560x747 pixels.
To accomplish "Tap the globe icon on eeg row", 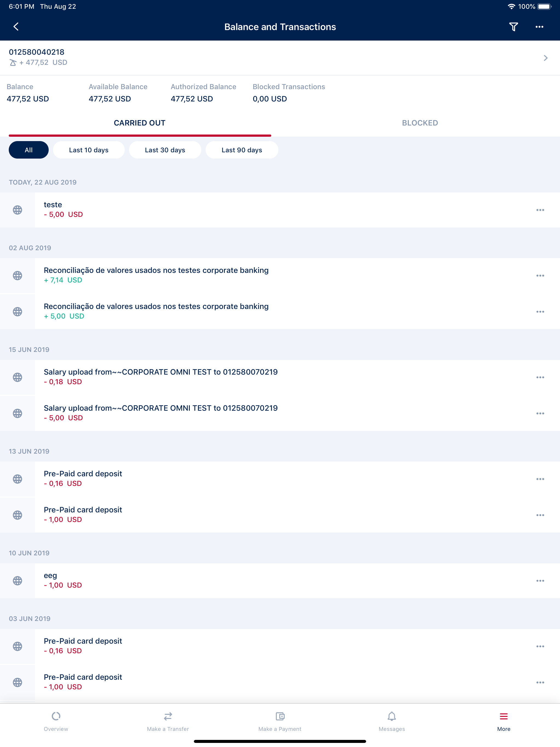I will coord(17,581).
